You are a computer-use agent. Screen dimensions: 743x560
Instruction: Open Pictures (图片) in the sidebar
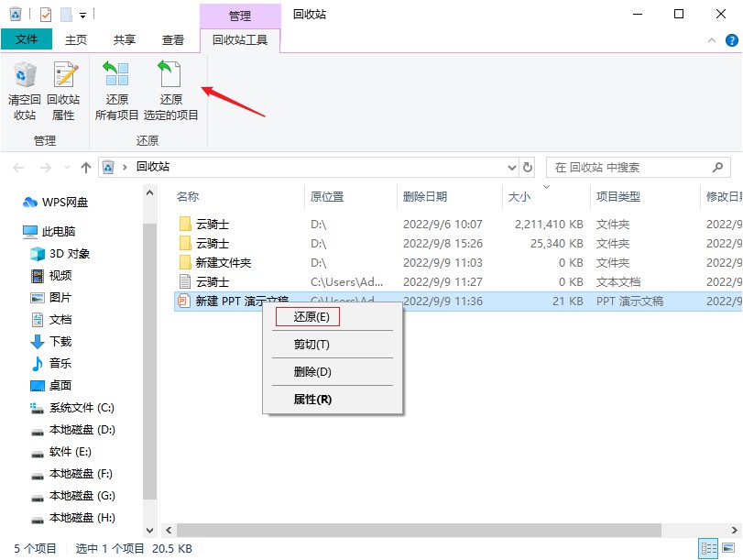(51, 297)
